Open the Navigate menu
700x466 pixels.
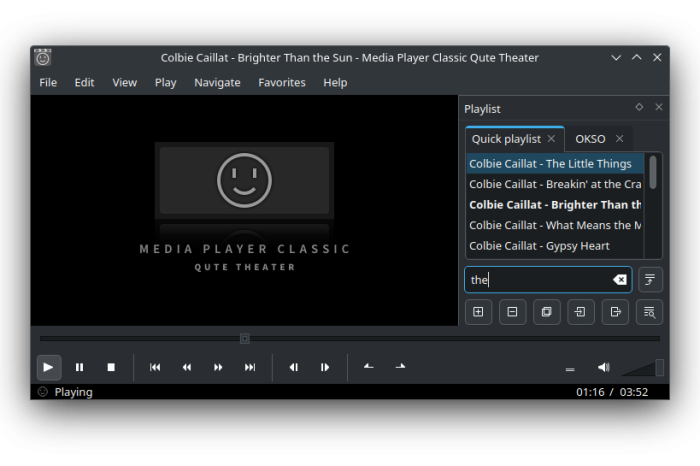217,83
